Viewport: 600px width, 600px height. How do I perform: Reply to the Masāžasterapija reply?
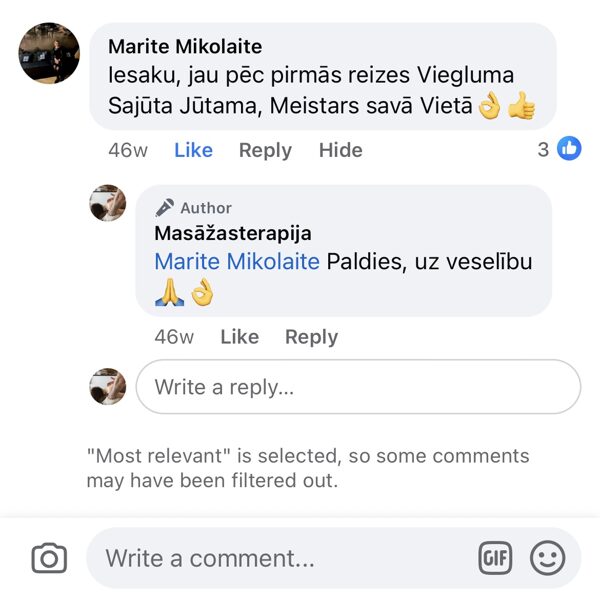click(311, 337)
